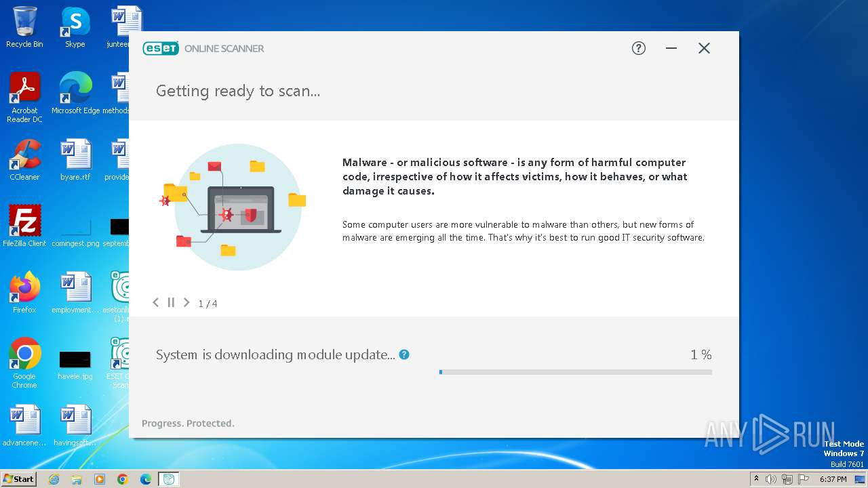Open Firefox desktop shortcut
Screen dimensions: 868x488
(24, 293)
